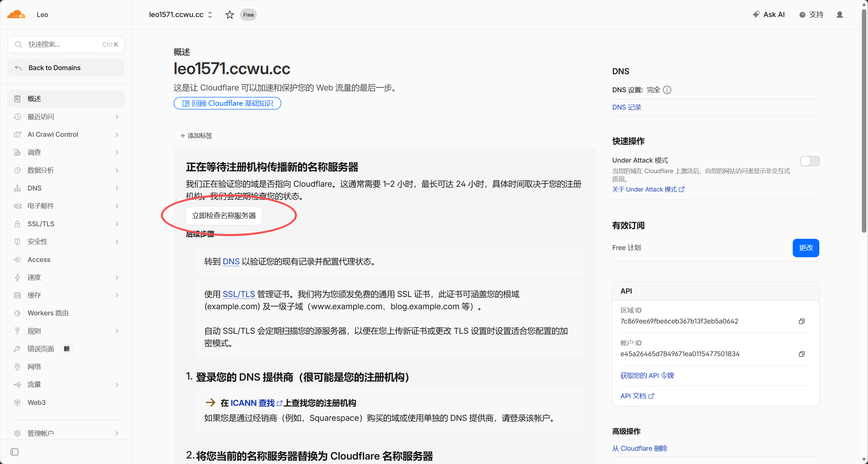Viewport: 868px width, 464px height.
Task: Select Workers 路由 in sidebar
Action: tap(66, 313)
